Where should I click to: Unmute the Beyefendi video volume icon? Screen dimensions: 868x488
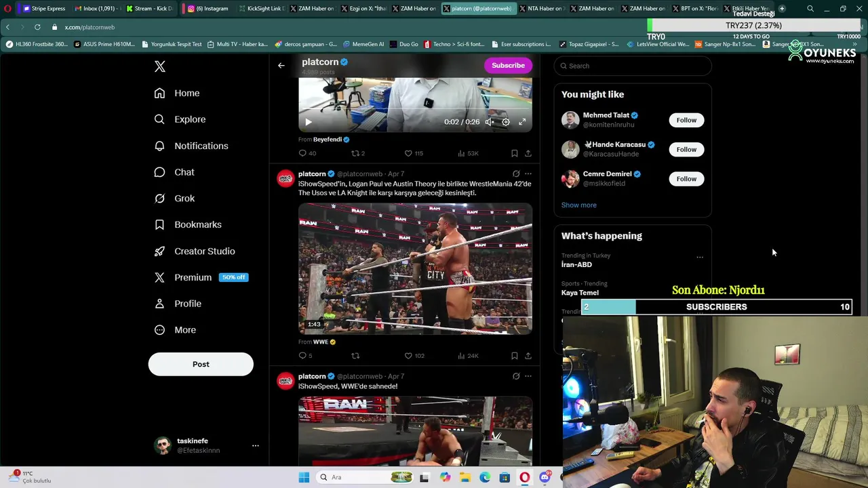tap(489, 122)
